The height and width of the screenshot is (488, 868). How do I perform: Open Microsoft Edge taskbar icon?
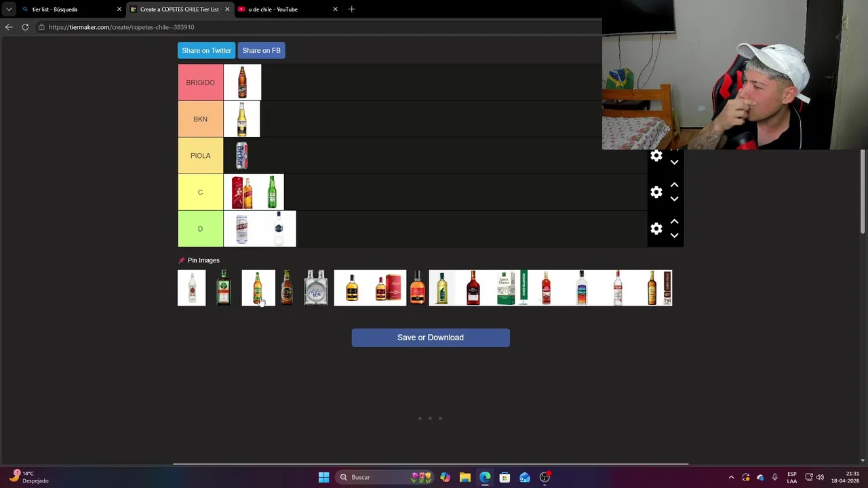pyautogui.click(x=485, y=477)
